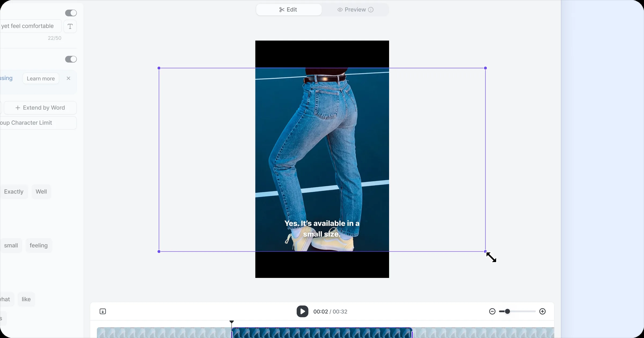Screen dimensions: 644x338
Task: Click the highlighted timeline clip segment
Action: [322, 333]
